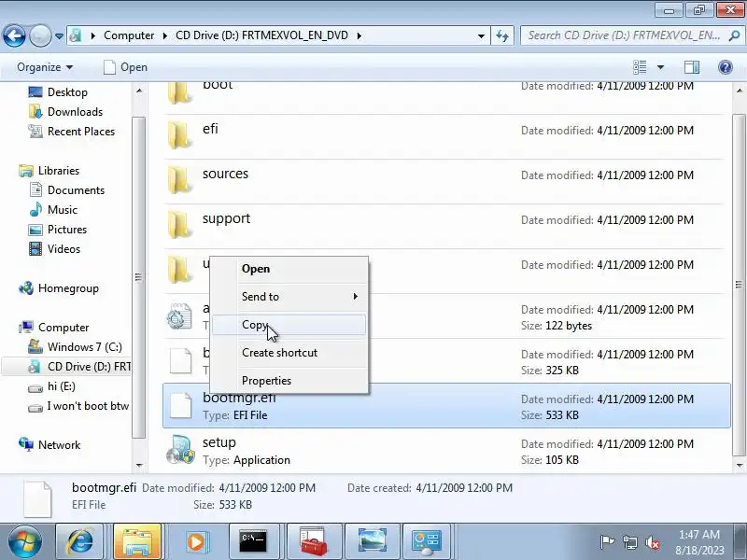This screenshot has height=560, width=747.
Task: Click the bootmgr.efi file icon
Action: tap(180, 405)
